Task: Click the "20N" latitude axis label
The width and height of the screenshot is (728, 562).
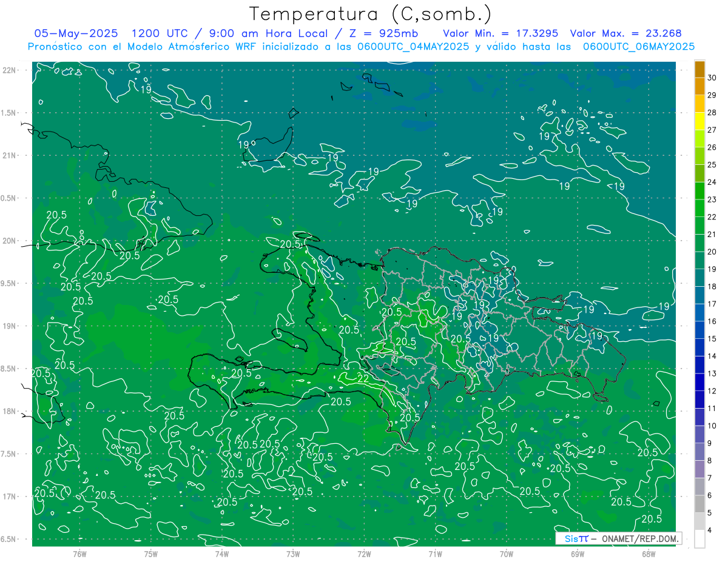Action: tap(9, 241)
